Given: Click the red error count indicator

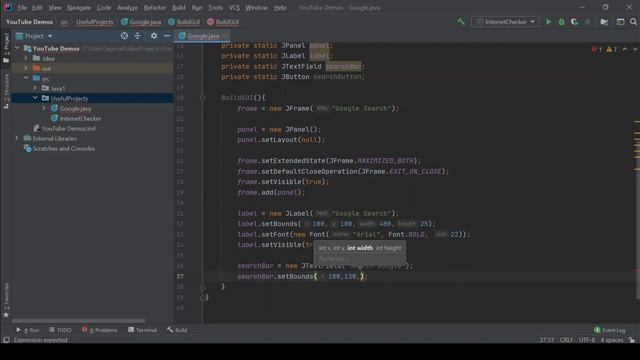Looking at the screenshot, I should pos(597,49).
